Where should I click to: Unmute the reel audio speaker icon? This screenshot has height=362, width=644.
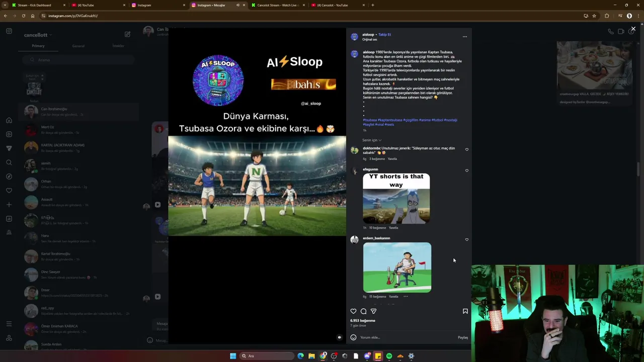(339, 337)
